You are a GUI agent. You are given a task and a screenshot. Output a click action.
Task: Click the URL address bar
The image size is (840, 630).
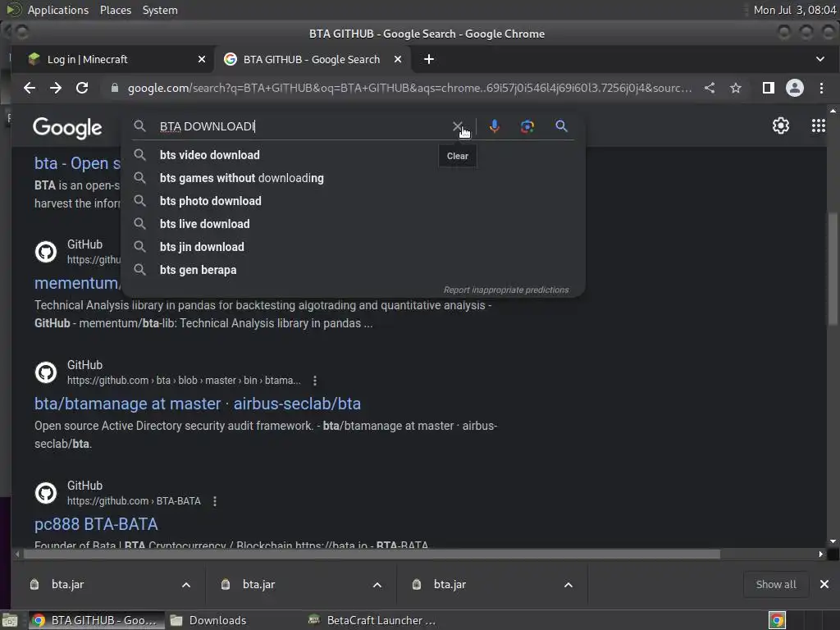(x=409, y=88)
